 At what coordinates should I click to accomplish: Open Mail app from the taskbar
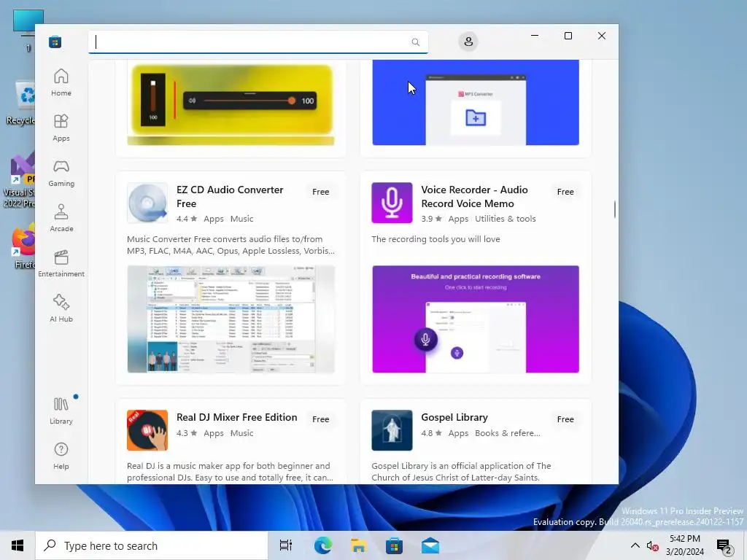[x=430, y=545]
